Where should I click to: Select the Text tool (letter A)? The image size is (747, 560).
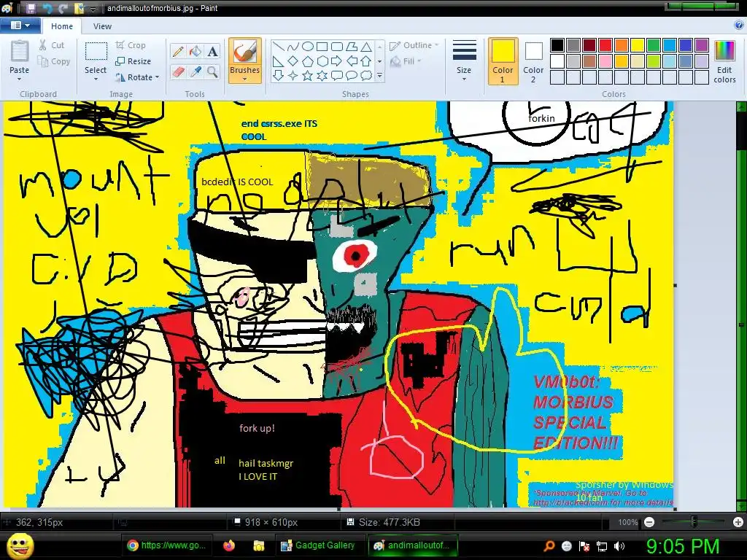point(212,51)
